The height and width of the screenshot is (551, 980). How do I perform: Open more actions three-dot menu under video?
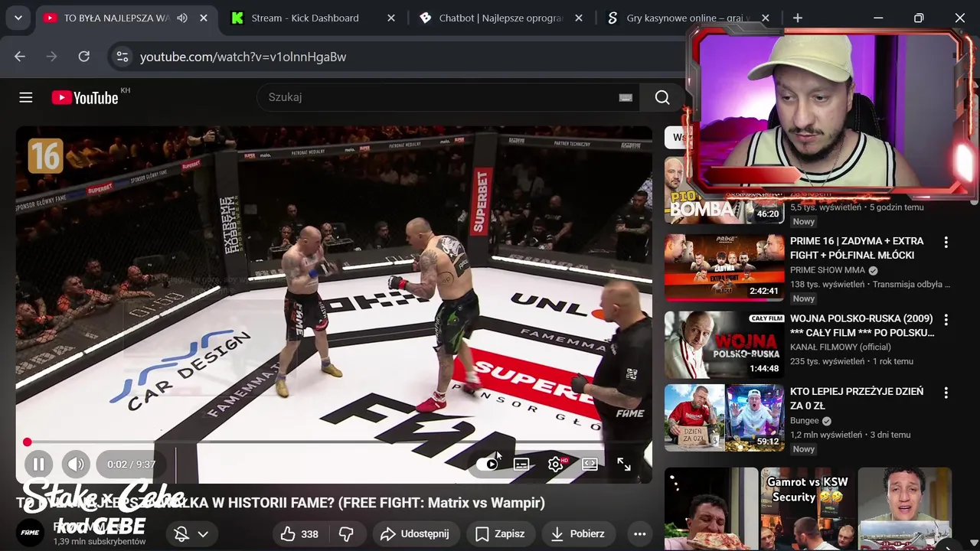pos(639,533)
